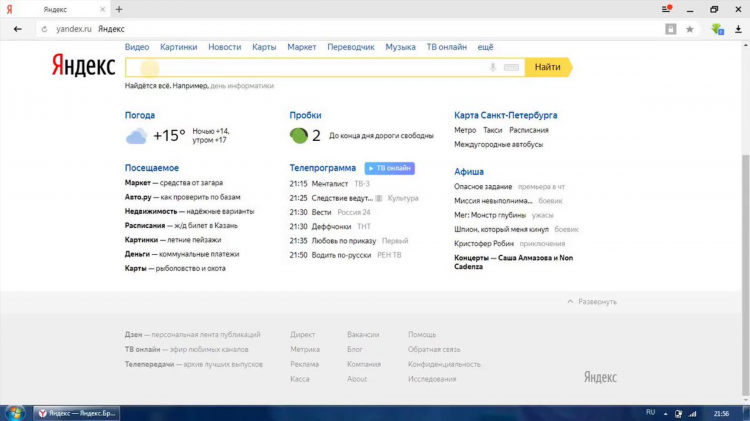The image size is (750, 421).
Task: Click the Windows Start button
Action: click(x=14, y=413)
